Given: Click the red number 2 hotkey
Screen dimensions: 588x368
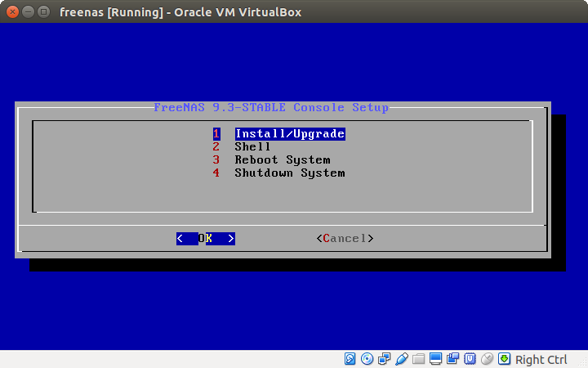Looking at the screenshot, I should click(216, 147).
